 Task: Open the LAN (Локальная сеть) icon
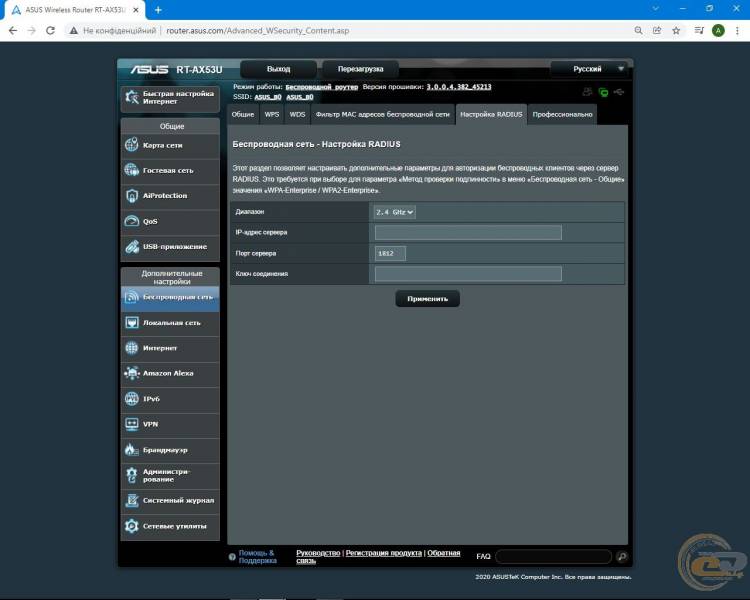click(132, 322)
